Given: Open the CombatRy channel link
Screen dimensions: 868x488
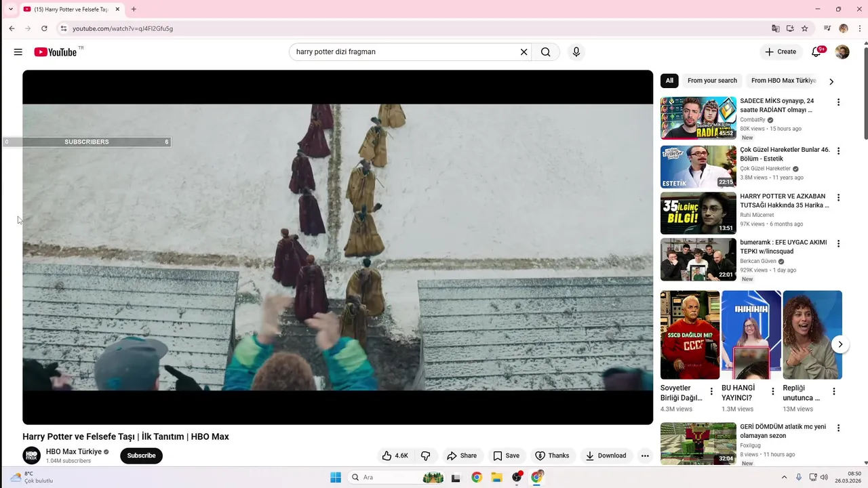Looking at the screenshot, I should pos(753,120).
